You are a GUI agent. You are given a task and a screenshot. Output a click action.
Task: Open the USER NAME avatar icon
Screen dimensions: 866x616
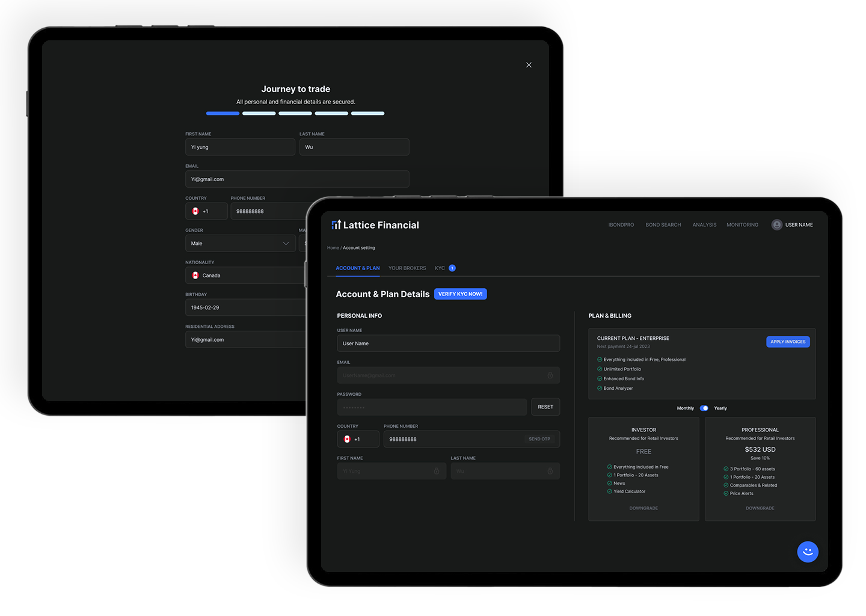[776, 224]
